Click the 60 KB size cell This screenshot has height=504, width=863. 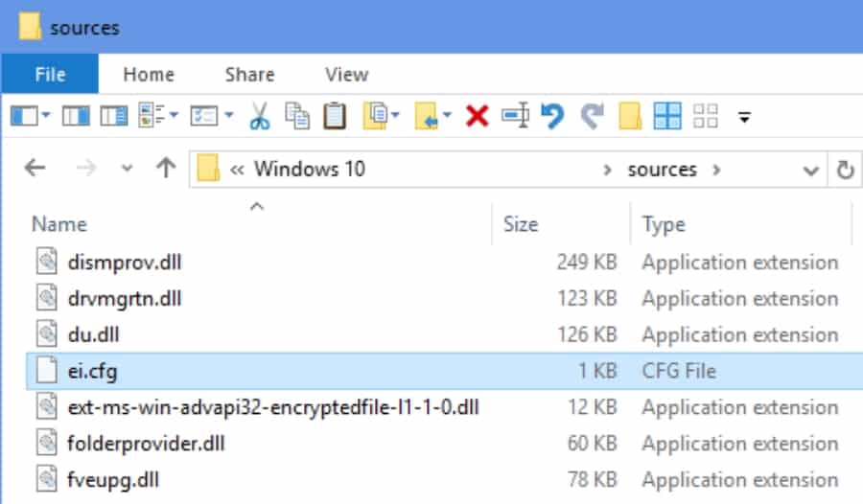coord(593,444)
